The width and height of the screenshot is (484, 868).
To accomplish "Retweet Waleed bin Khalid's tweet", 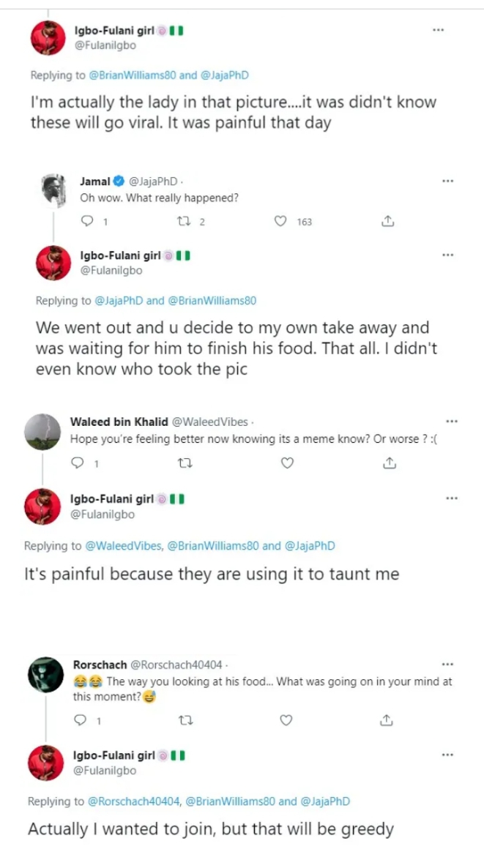I will tap(185, 463).
